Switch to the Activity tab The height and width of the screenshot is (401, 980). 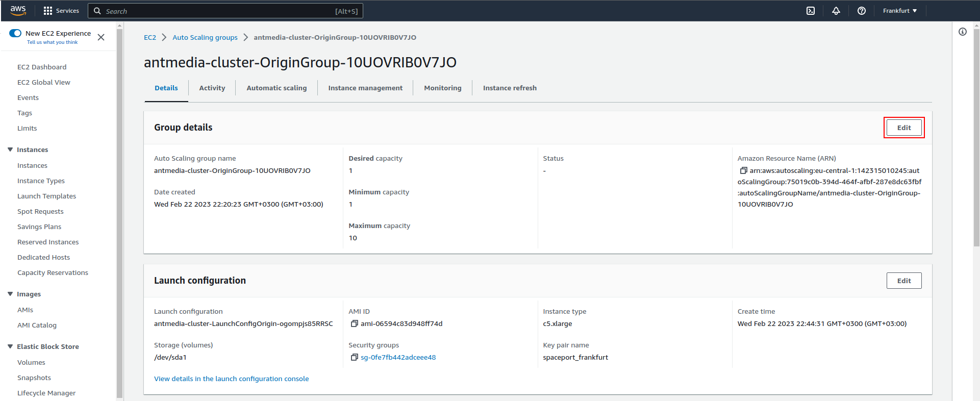tap(212, 88)
